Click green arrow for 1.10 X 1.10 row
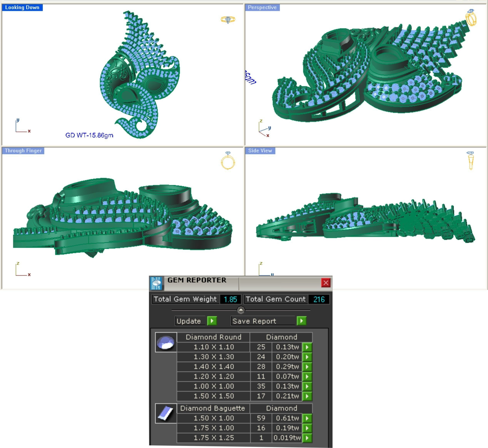This screenshot has height=448, width=488. (x=307, y=347)
